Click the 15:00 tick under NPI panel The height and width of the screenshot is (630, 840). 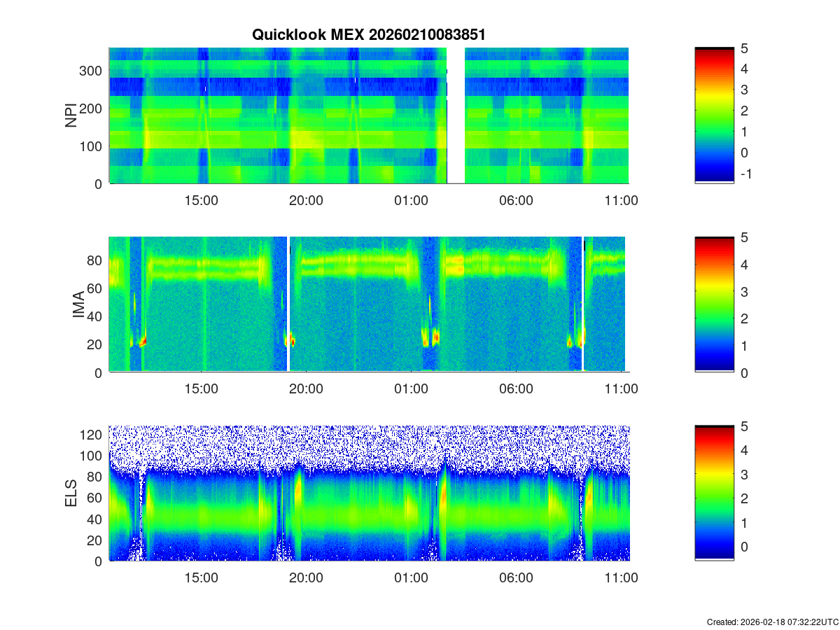201,200
